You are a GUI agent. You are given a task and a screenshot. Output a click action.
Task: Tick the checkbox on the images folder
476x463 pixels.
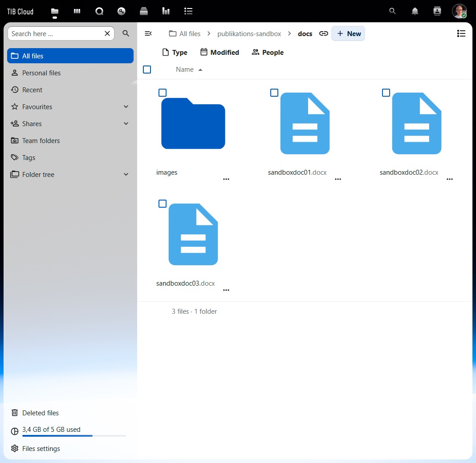pyautogui.click(x=163, y=93)
